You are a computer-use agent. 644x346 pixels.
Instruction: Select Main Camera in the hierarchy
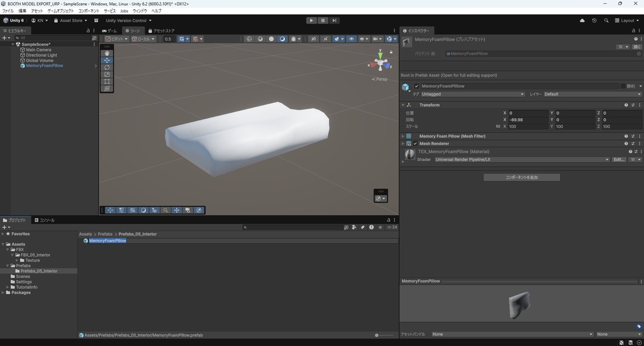pyautogui.click(x=38, y=50)
